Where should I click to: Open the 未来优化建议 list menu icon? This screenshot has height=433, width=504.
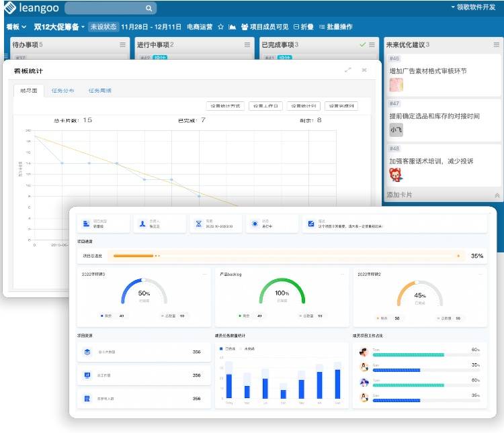[x=494, y=45]
